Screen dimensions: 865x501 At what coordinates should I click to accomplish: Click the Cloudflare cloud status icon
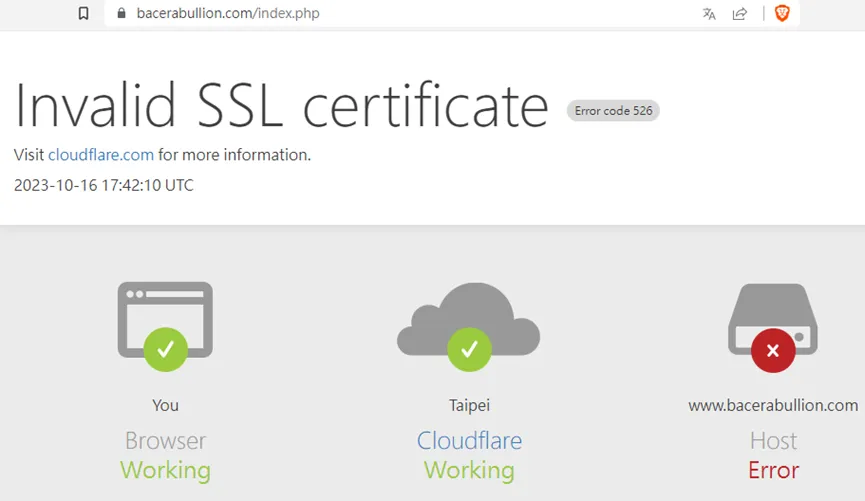pyautogui.click(x=468, y=327)
